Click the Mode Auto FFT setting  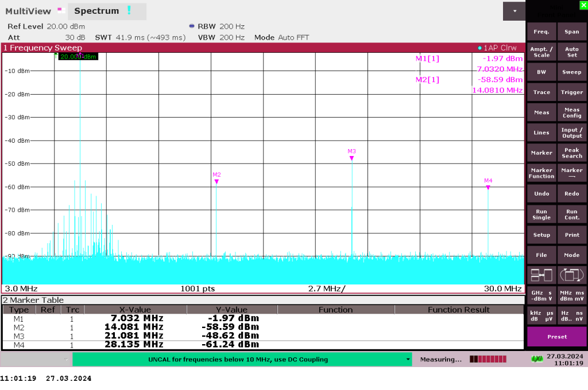pyautogui.click(x=281, y=37)
